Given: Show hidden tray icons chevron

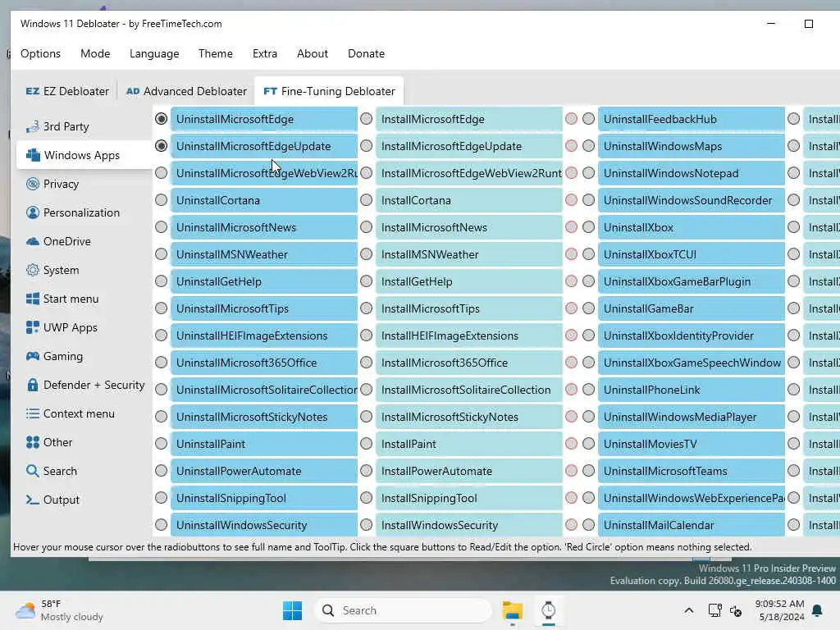Looking at the screenshot, I should tap(689, 610).
